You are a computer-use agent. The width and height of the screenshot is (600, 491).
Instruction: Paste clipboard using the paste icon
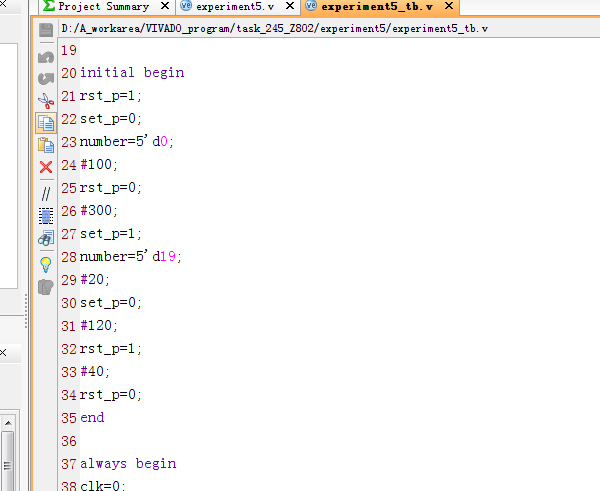[46, 145]
